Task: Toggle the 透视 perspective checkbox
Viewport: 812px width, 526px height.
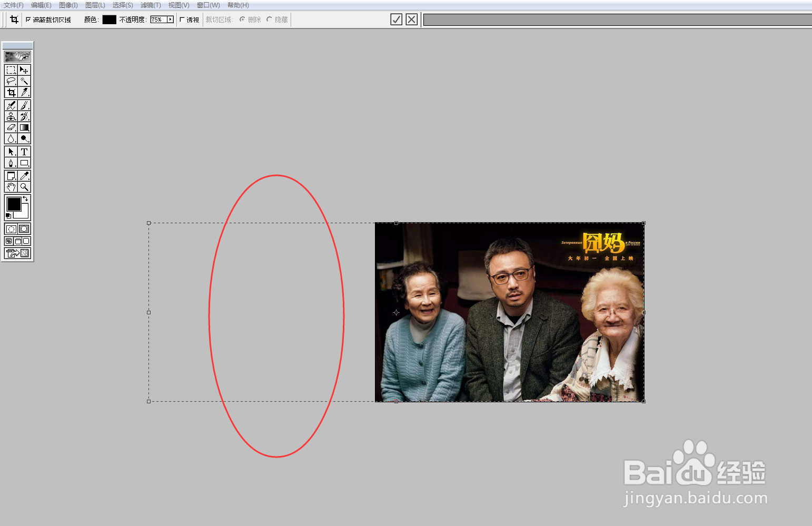Action: (x=182, y=19)
